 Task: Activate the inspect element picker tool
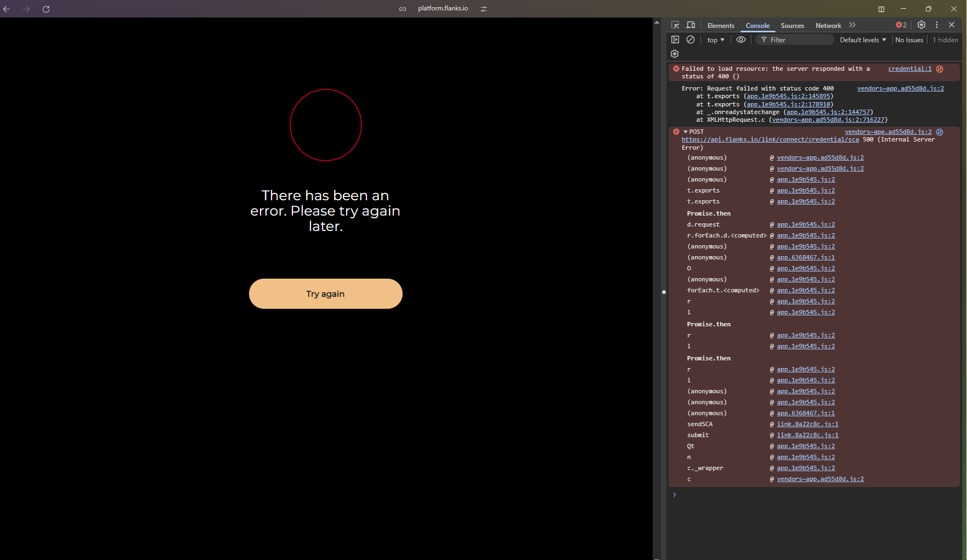675,25
